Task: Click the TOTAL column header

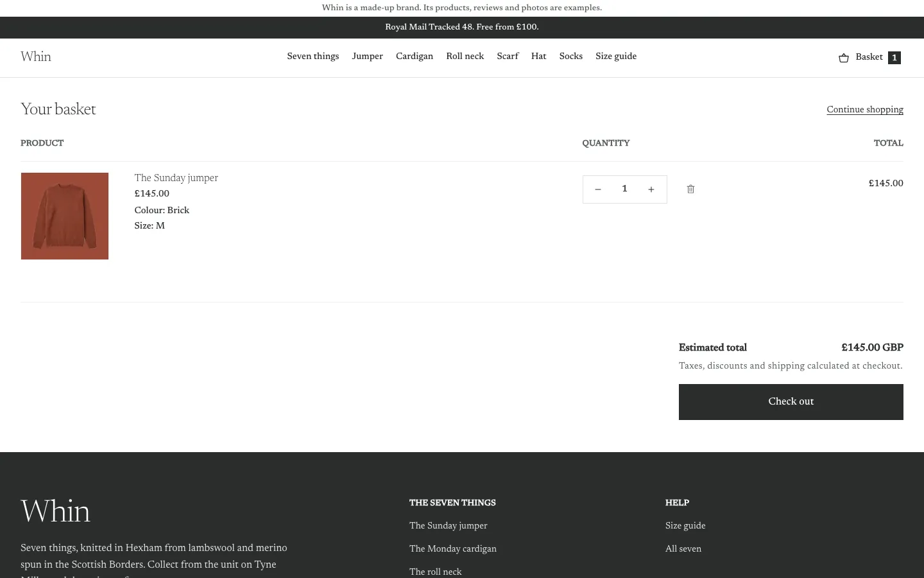Action: (x=889, y=143)
